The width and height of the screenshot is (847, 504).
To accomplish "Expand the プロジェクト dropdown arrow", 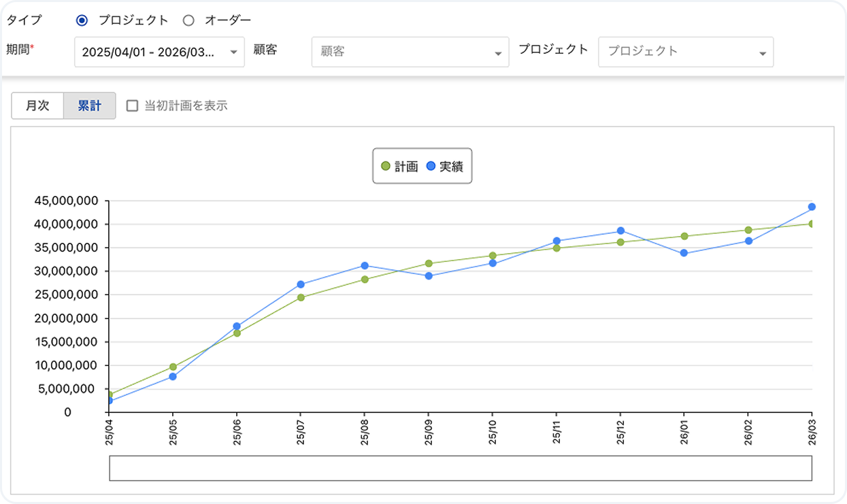I will tap(762, 53).
